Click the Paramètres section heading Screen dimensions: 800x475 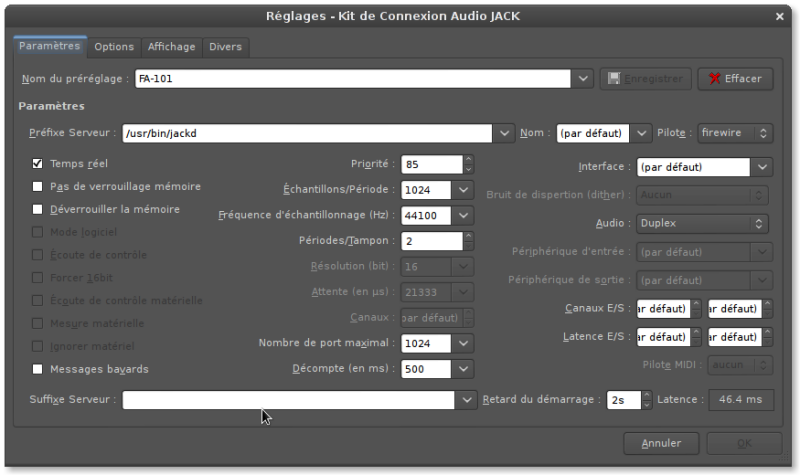pos(52,106)
